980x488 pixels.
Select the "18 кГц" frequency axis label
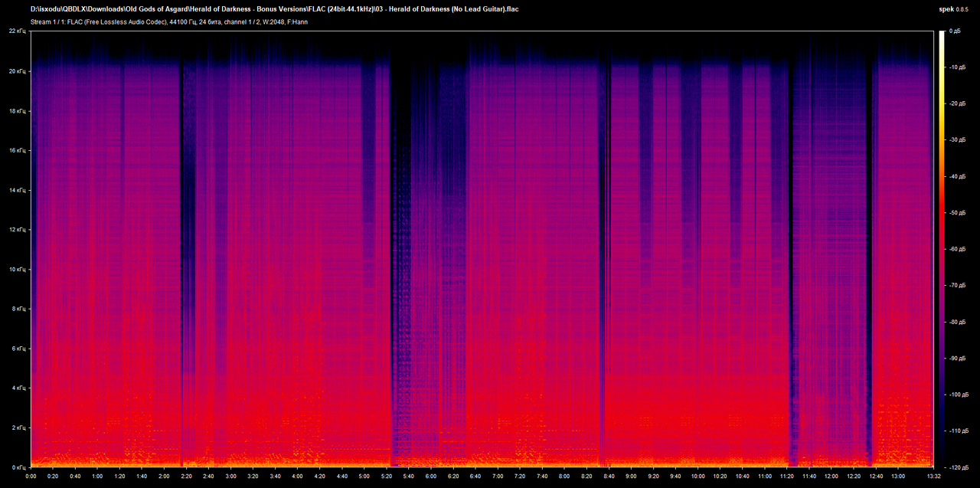pyautogui.click(x=18, y=111)
